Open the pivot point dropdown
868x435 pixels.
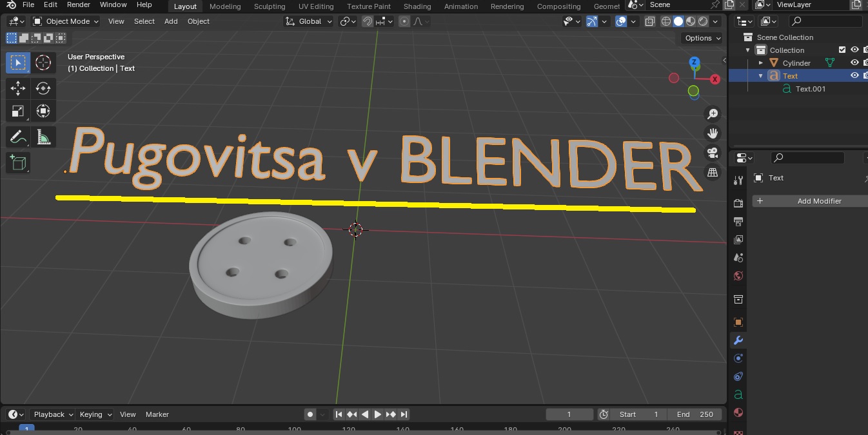[348, 21]
